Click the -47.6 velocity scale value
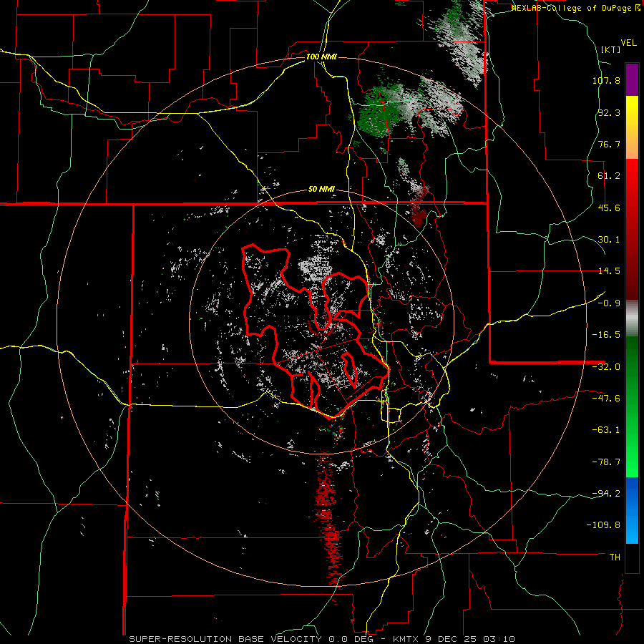 tap(606, 399)
